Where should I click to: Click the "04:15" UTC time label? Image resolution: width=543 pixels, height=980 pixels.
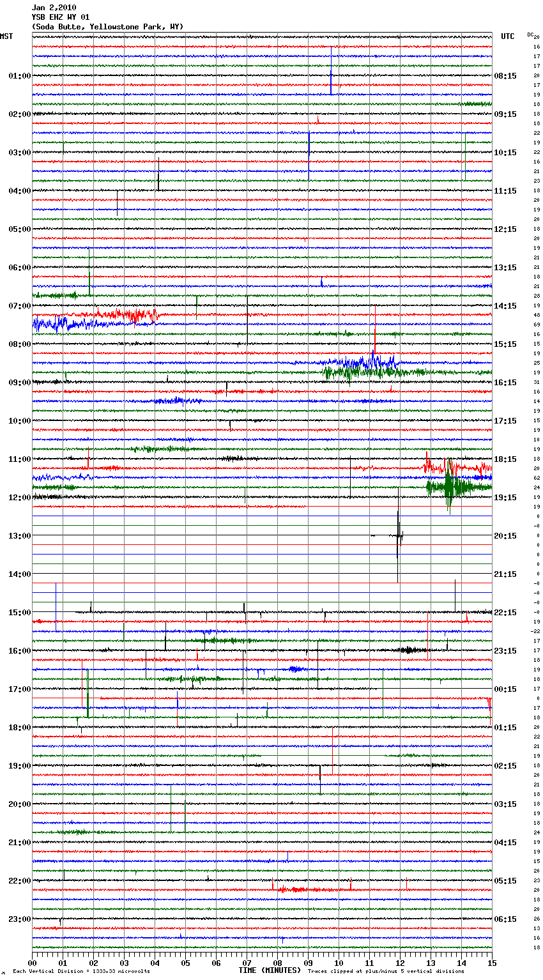(505, 843)
